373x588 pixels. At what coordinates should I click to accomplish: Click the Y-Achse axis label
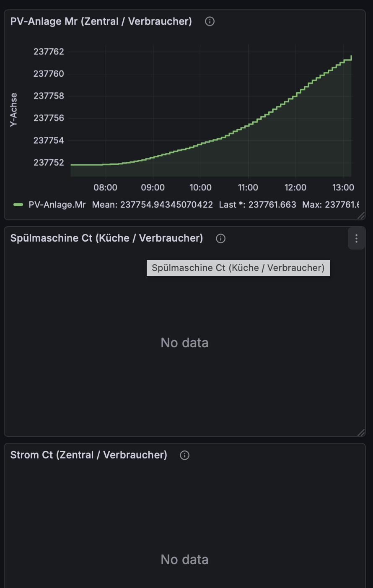(x=14, y=110)
